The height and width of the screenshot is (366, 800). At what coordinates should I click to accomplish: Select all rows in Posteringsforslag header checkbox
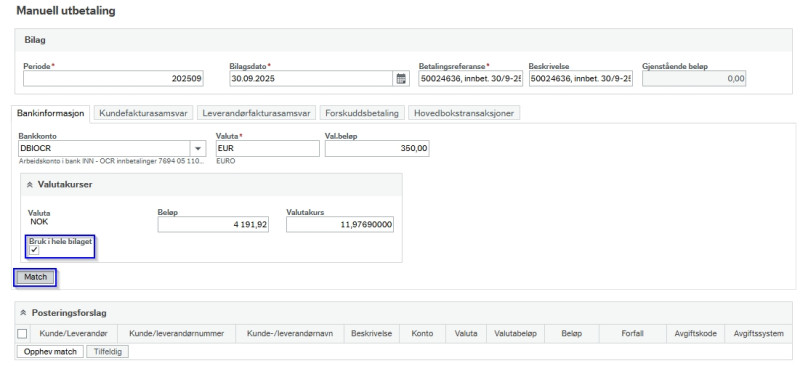22,333
